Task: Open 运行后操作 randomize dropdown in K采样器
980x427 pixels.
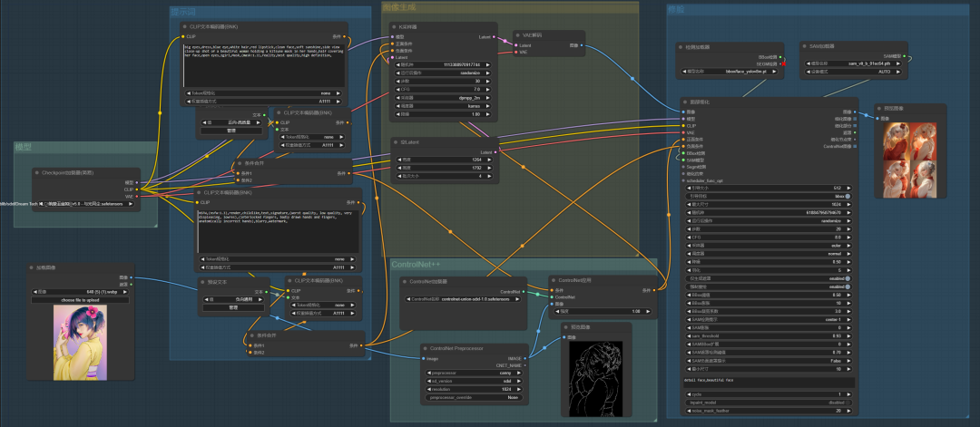Action: click(x=443, y=73)
